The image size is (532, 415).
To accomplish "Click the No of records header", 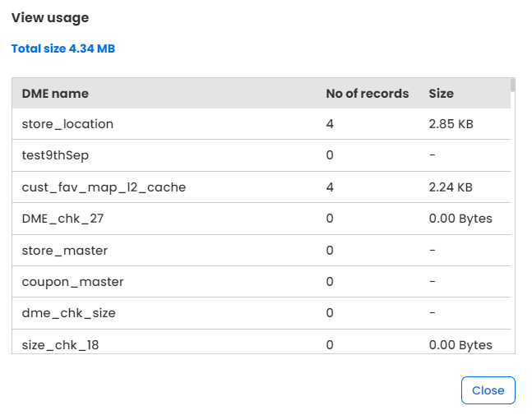I will tap(368, 94).
